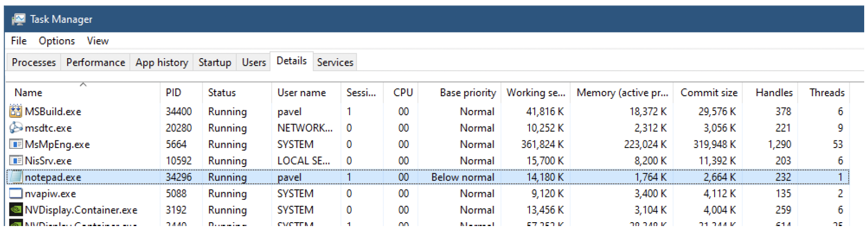Sort by the Status column header

tap(237, 92)
